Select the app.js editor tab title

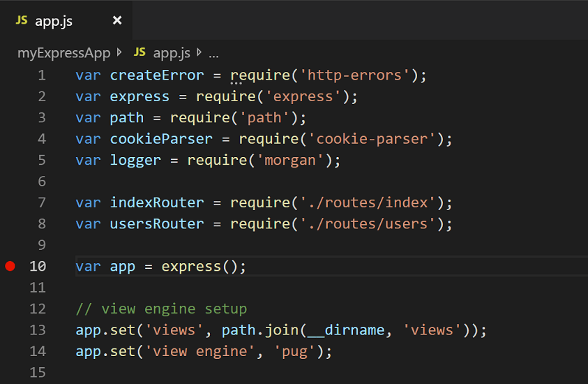tap(54, 21)
